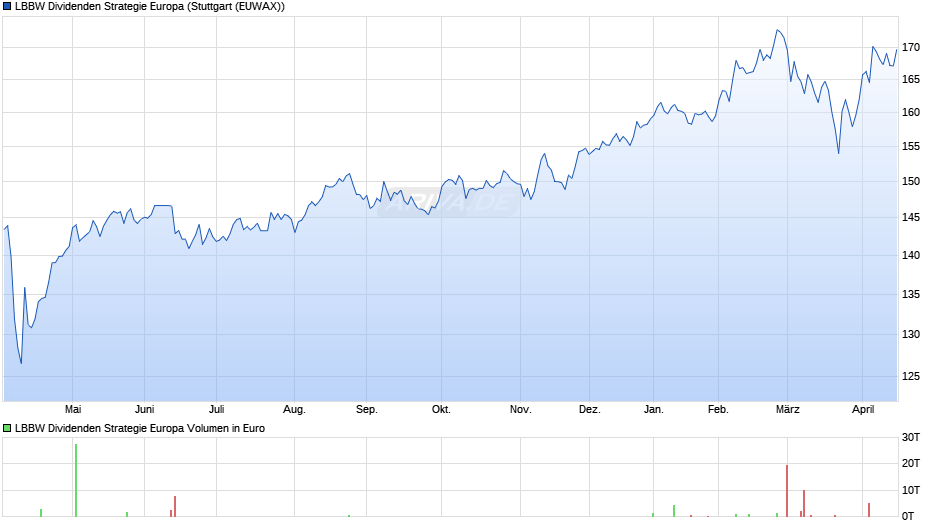Click the 125 price axis value
The height and width of the screenshot is (526, 940).
coord(911,376)
